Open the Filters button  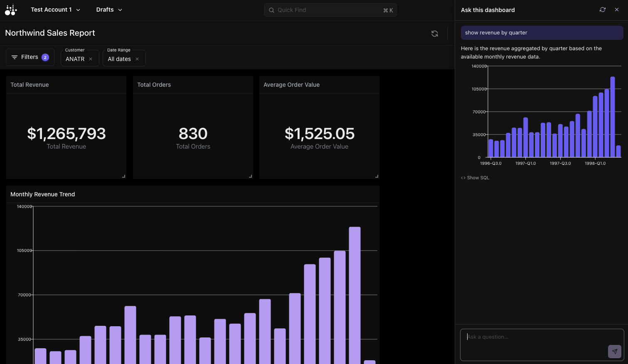30,57
